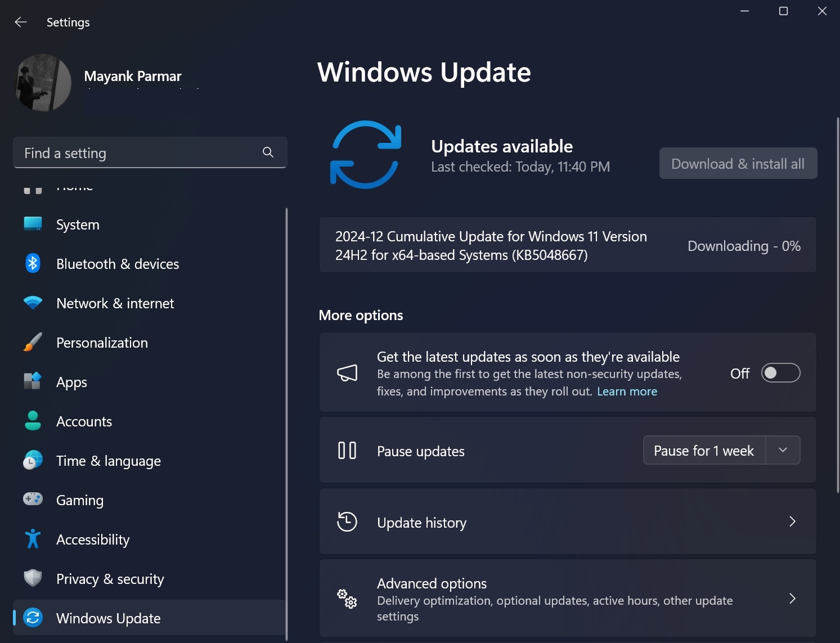The width and height of the screenshot is (840, 643).
Task: Click the Windows Update sync icon in sidebar
Action: click(x=33, y=617)
